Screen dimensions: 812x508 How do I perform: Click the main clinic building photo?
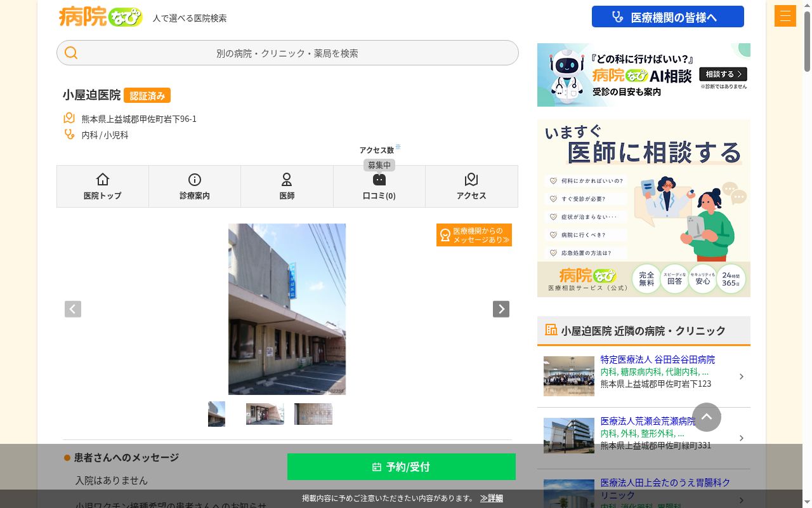tap(287, 309)
